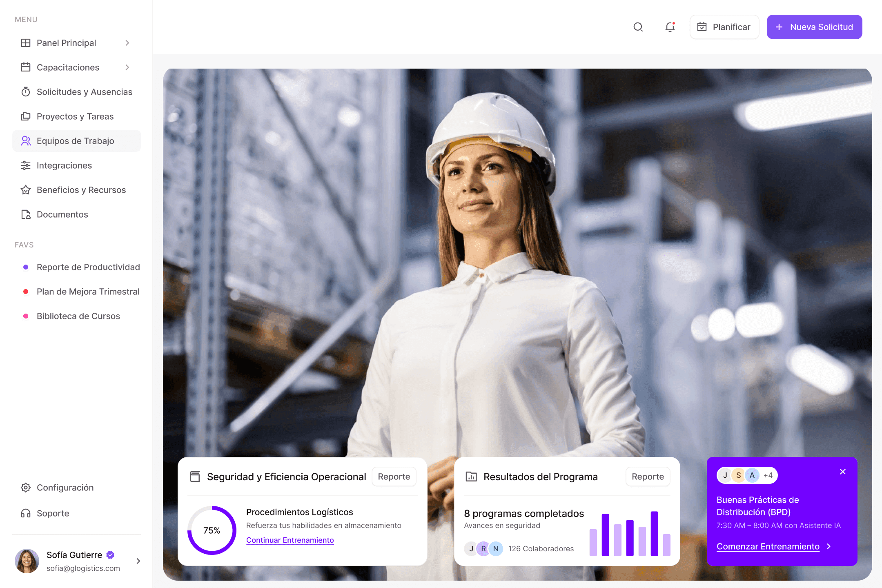
Task: Go to Documentos
Action: (76, 214)
